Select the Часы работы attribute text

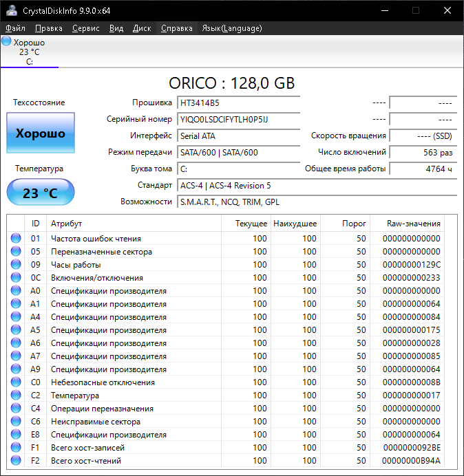[x=76, y=265]
